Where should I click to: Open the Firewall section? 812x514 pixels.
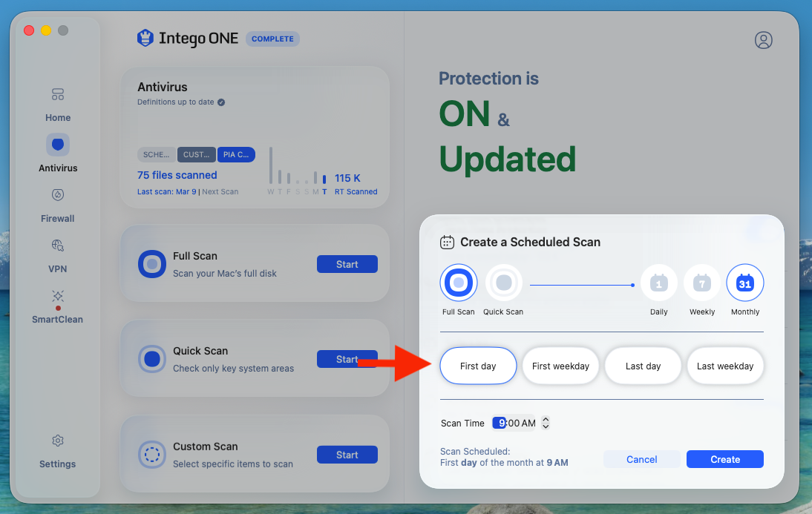click(x=57, y=206)
